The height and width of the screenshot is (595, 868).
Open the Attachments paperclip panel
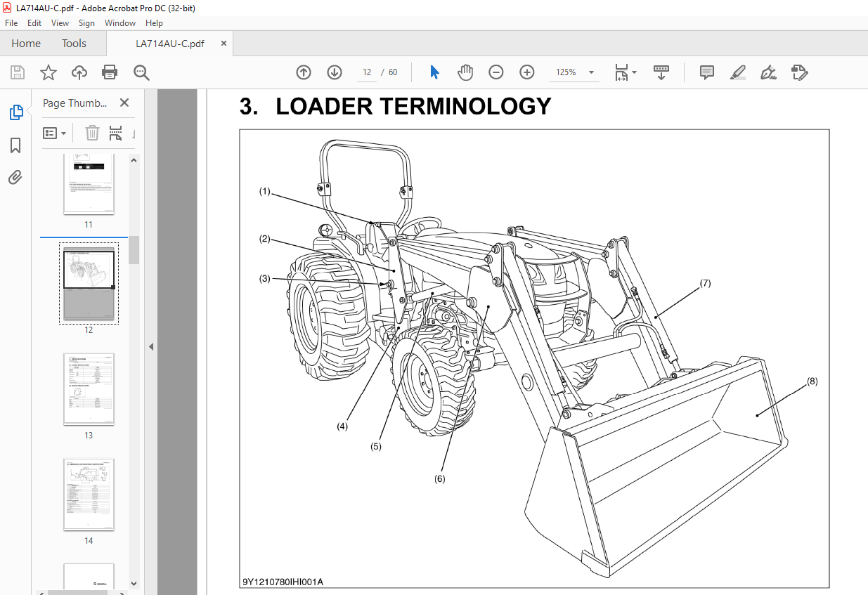[15, 177]
